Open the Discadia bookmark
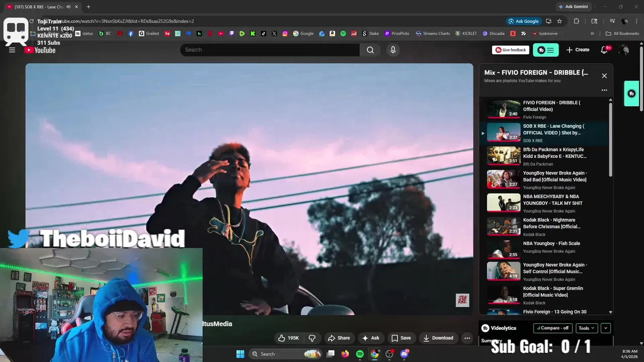 tap(494, 34)
